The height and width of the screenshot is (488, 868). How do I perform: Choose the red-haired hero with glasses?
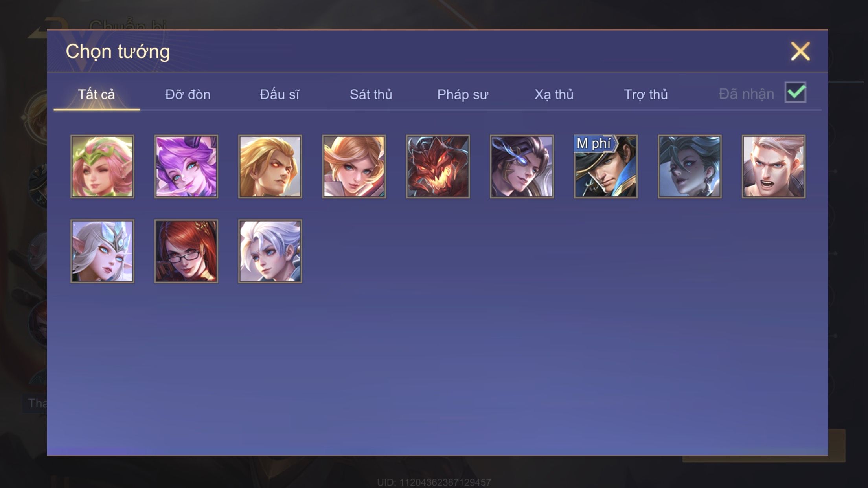(186, 251)
